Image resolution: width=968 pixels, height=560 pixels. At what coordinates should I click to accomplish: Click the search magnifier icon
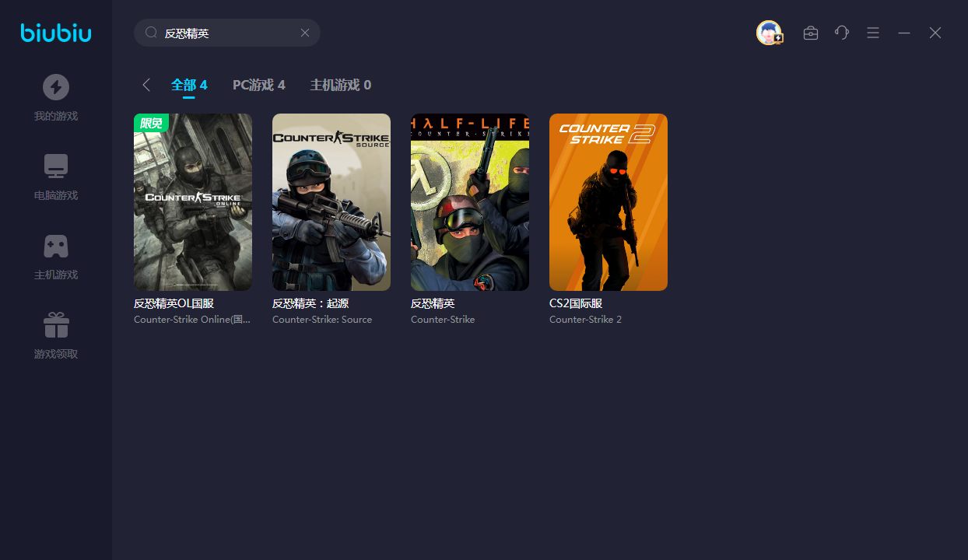click(151, 33)
